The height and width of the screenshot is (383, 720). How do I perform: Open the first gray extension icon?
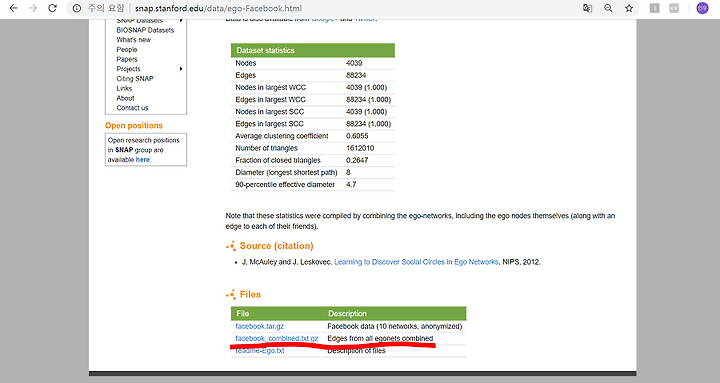(x=654, y=8)
